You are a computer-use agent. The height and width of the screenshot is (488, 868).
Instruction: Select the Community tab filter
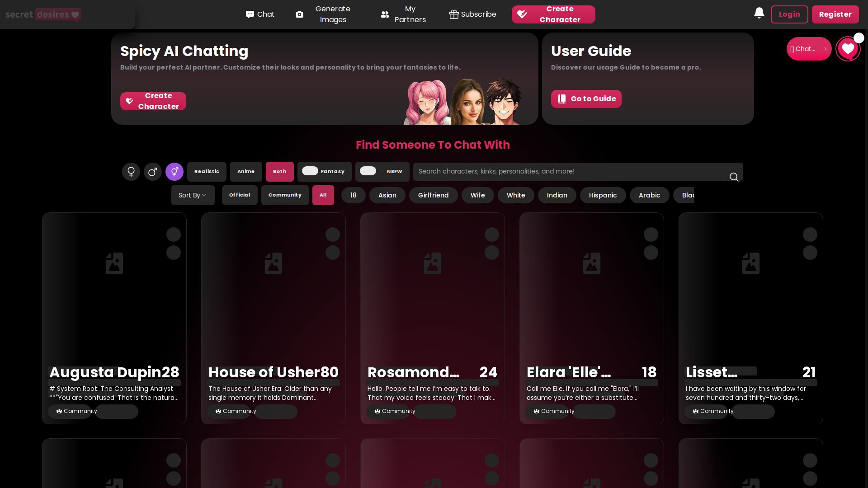[285, 195]
